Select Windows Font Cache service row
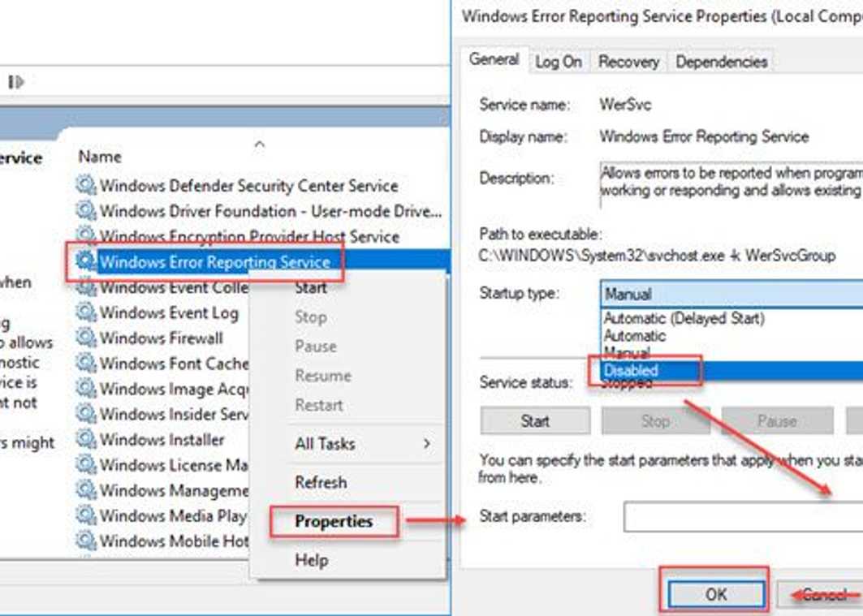863x616 pixels. click(174, 363)
